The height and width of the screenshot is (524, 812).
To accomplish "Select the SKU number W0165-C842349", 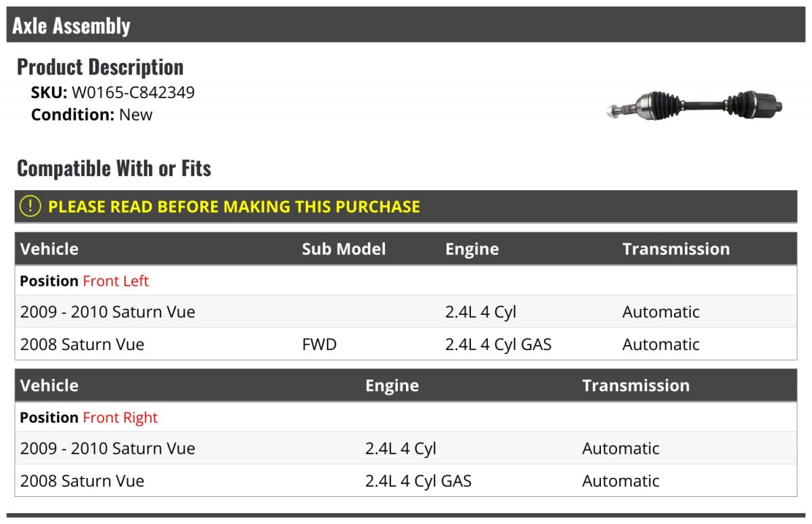I will (133, 92).
